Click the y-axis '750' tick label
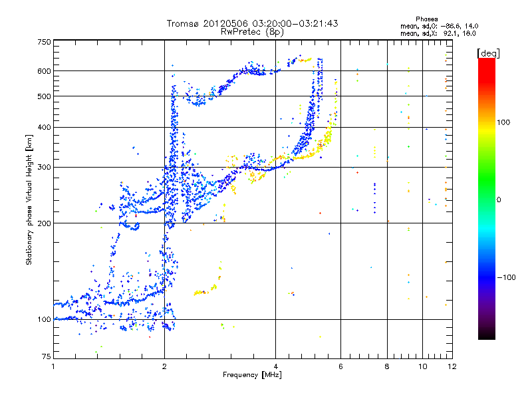 click(45, 42)
